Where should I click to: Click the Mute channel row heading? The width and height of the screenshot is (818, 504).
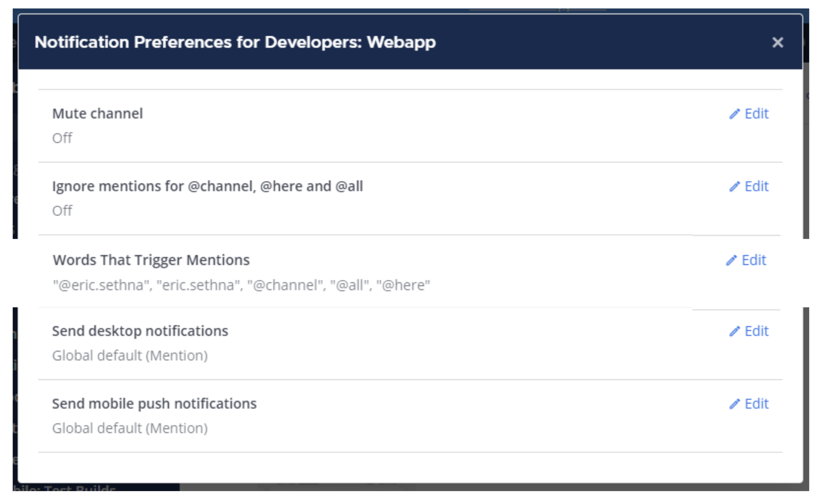[x=98, y=114]
